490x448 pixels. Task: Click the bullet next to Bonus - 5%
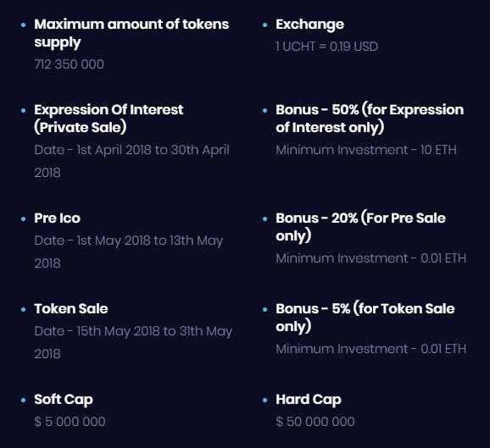pos(265,309)
